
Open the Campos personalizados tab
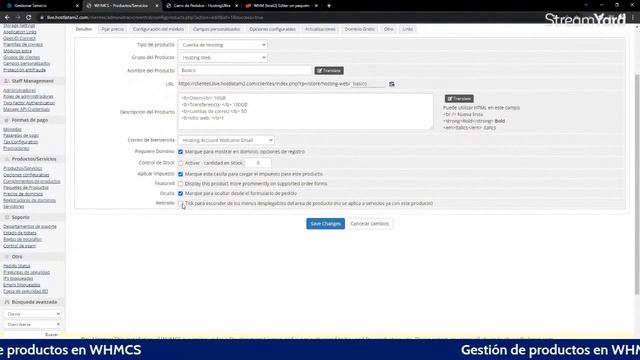coord(216,29)
